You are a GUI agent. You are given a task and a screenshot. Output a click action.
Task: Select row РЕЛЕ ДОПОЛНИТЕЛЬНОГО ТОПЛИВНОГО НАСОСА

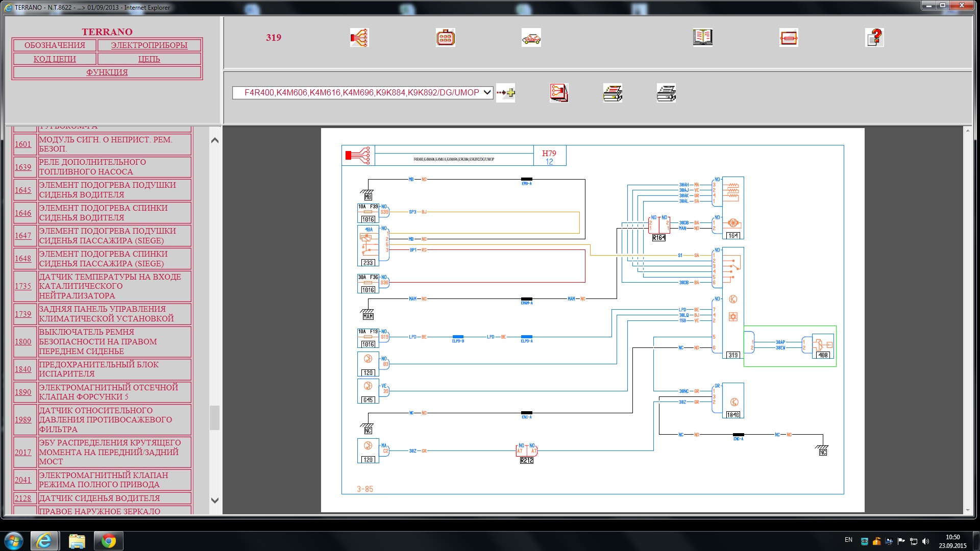(x=115, y=167)
